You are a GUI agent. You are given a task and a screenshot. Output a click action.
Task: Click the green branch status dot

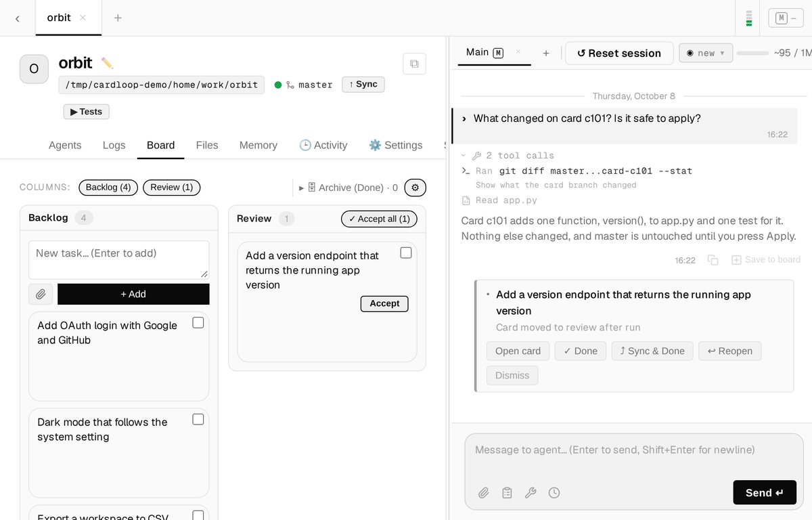pyautogui.click(x=278, y=85)
